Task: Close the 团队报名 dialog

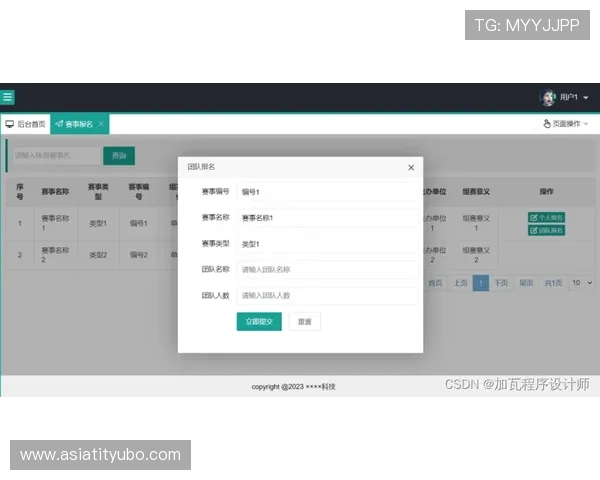Action: point(410,167)
